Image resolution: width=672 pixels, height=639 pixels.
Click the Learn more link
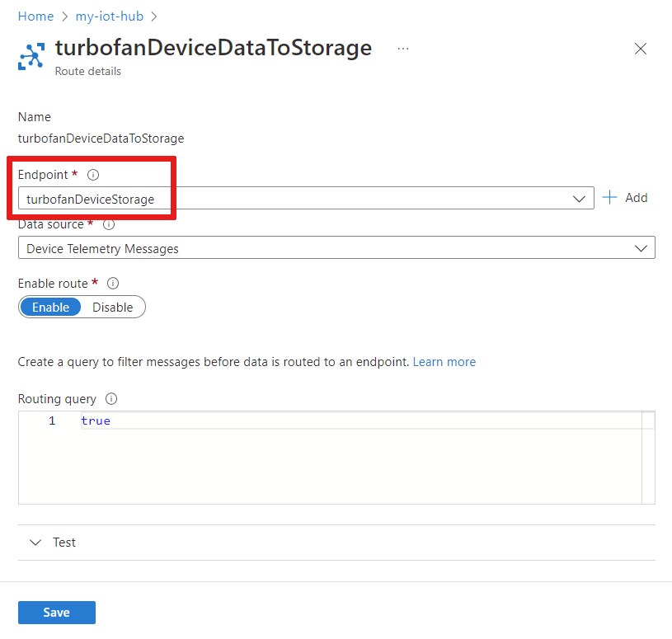[x=444, y=361]
